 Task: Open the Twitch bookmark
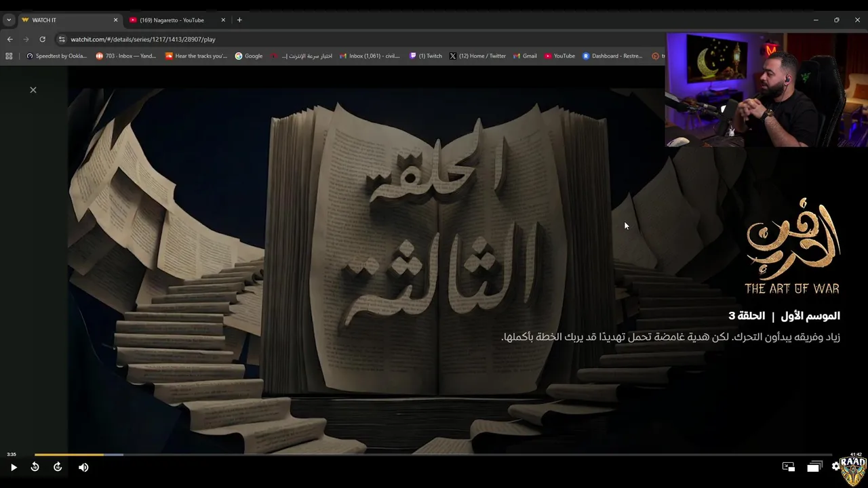pyautogui.click(x=426, y=56)
